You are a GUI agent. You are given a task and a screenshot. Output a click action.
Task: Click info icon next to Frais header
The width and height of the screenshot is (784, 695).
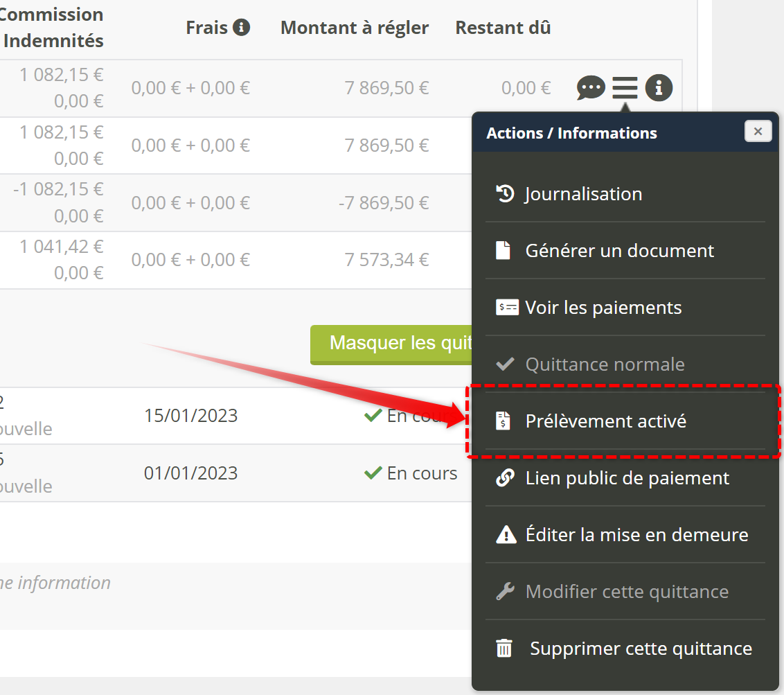pyautogui.click(x=241, y=28)
